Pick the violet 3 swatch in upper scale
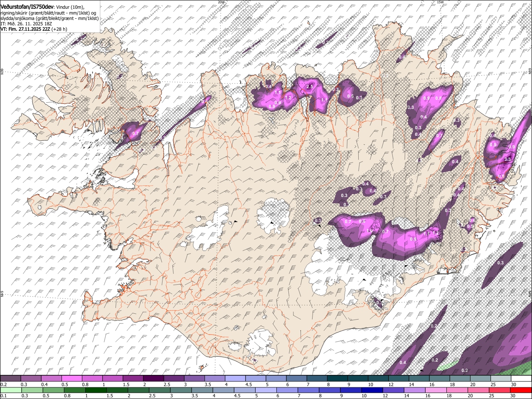The image size is (532, 399). 194,379
